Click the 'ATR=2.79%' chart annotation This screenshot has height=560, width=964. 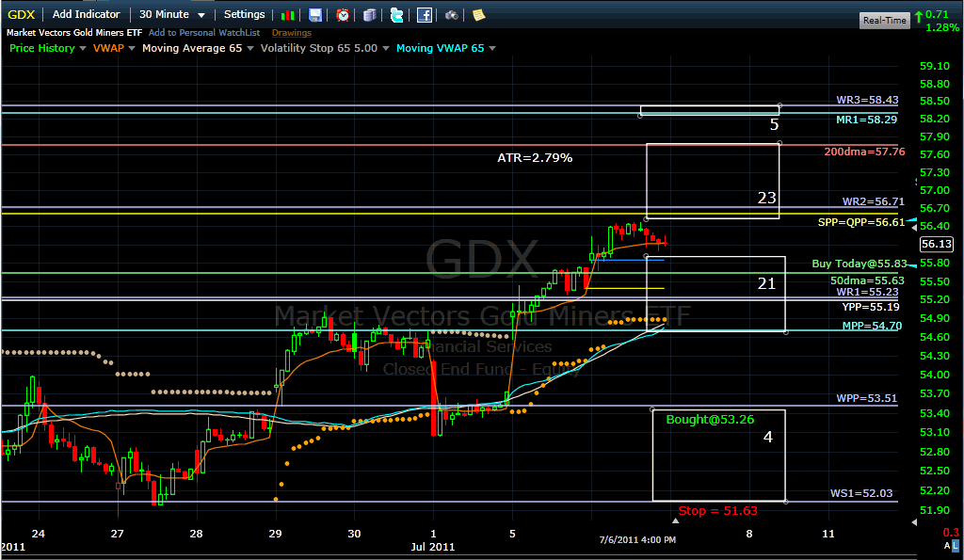tap(535, 158)
